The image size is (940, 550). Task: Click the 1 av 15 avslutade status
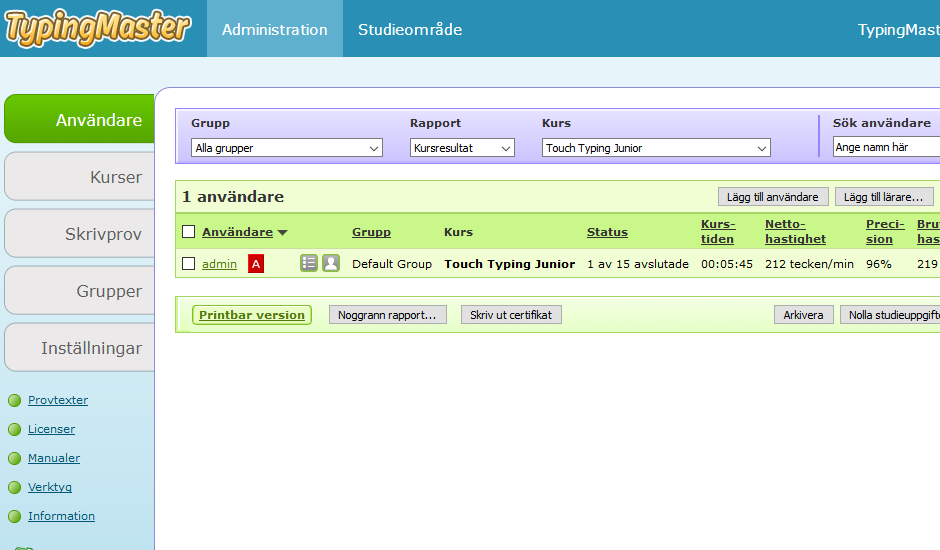[x=638, y=264]
